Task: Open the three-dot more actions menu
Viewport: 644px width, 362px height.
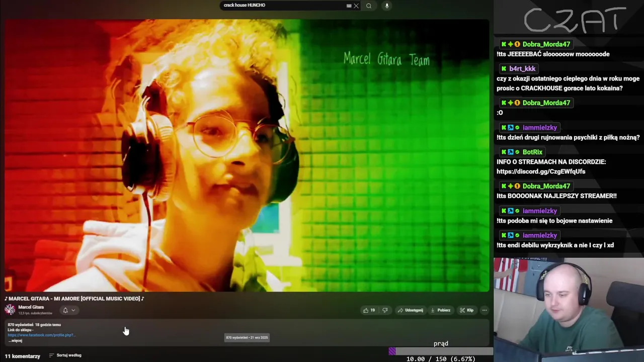Action: (x=485, y=310)
